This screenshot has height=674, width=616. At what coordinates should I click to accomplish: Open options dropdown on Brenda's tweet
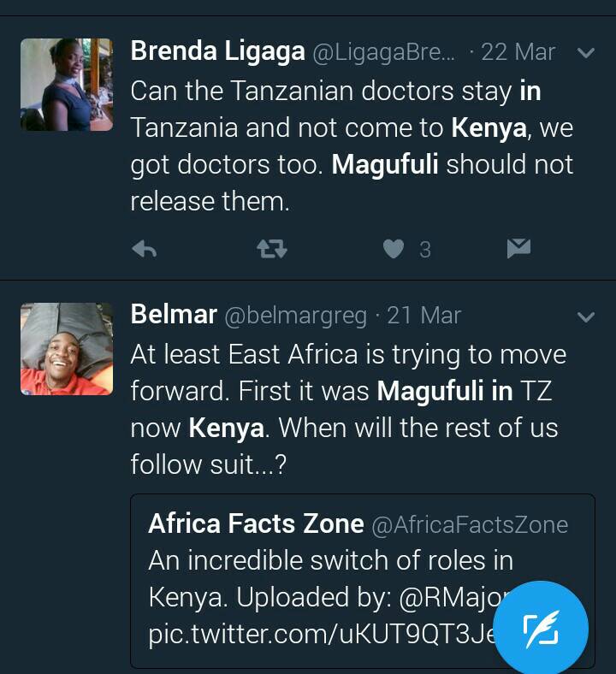point(586,53)
